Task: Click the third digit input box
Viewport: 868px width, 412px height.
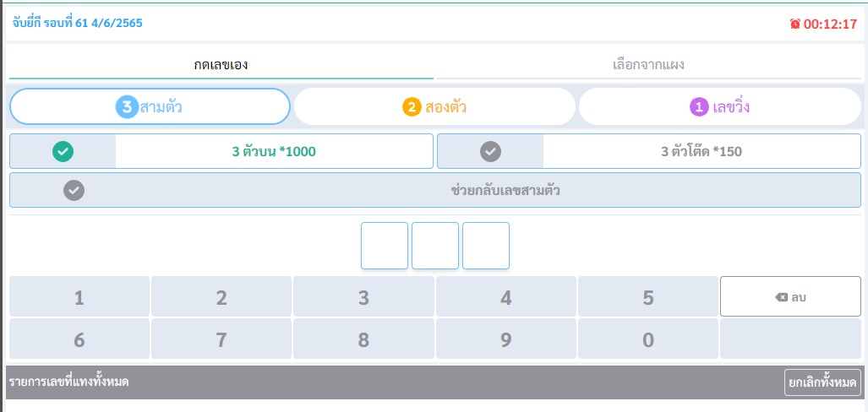Action: pos(486,246)
